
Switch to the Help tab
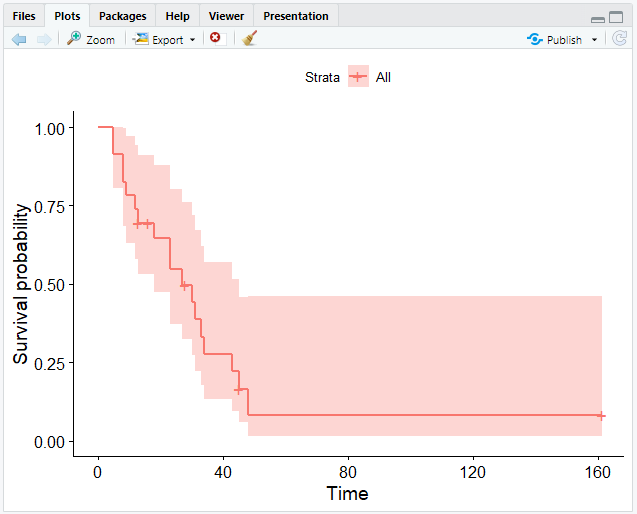tap(177, 16)
